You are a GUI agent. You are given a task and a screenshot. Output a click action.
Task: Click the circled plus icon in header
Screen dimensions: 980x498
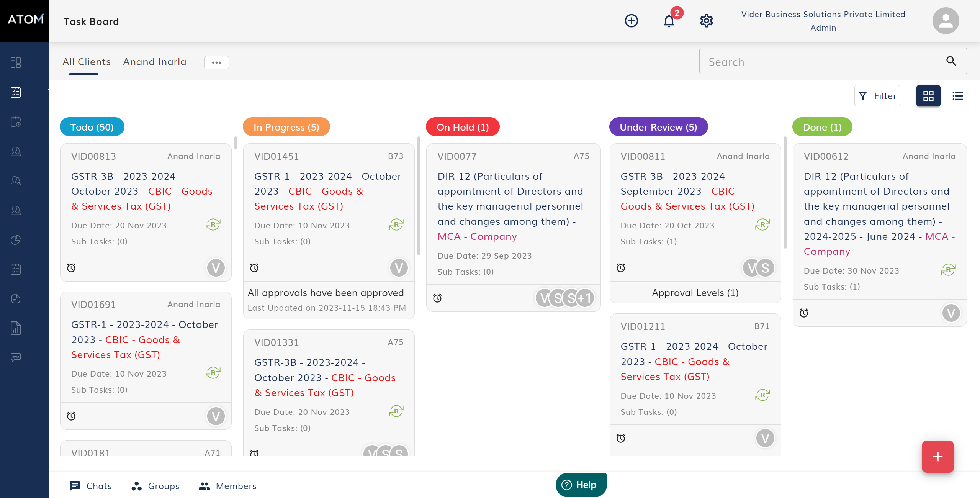(631, 21)
